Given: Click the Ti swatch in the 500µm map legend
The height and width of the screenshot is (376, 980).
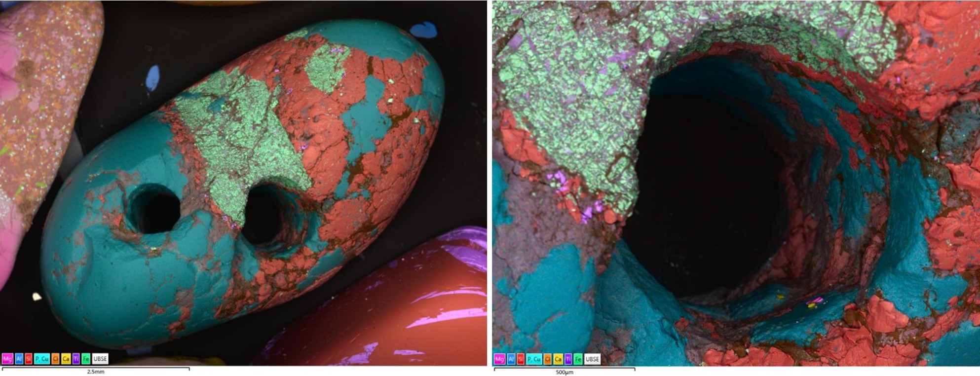Looking at the screenshot, I should (568, 359).
